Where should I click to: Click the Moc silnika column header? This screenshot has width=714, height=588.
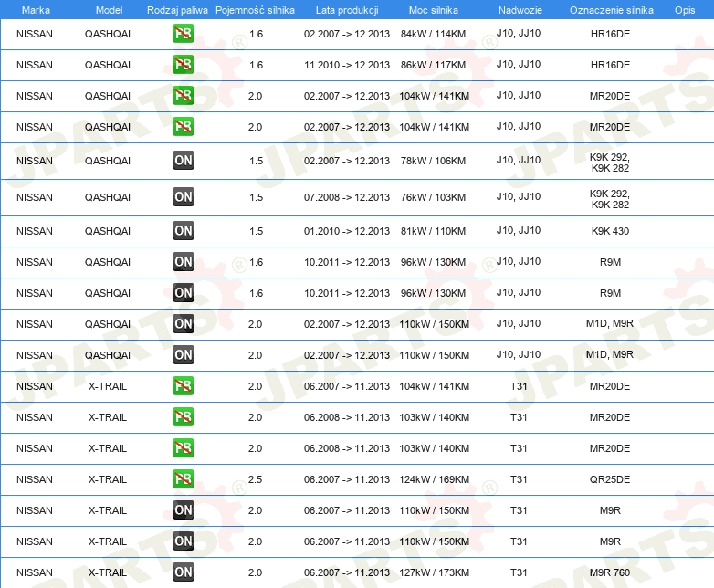pos(434,10)
